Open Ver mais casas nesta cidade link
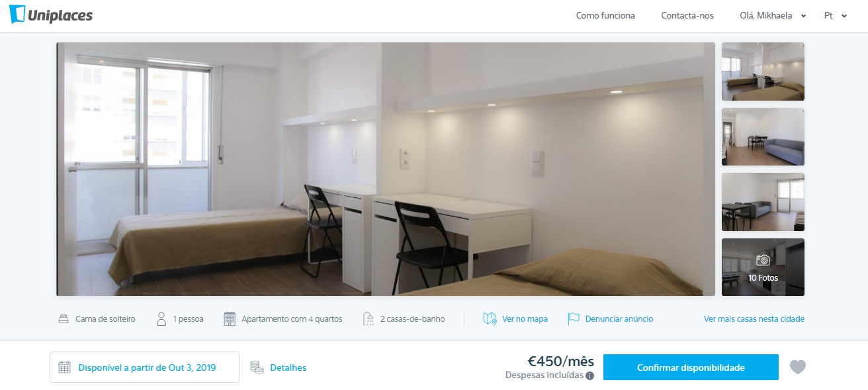868x390 pixels. (754, 318)
